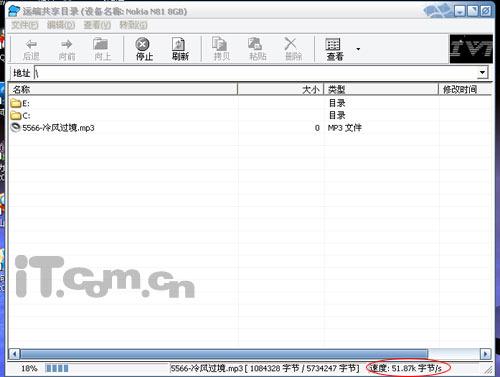This screenshot has width=500, height=377.
Task: Click the horizontal scrollbar left arrow
Action: click(x=14, y=354)
